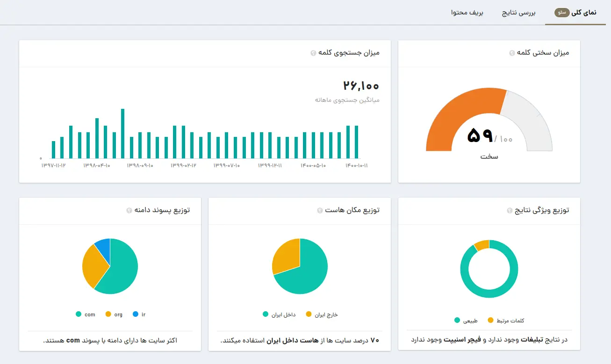Click the orange arc of results donut chart
Viewport: 611px width, 364px height.
pos(482,245)
